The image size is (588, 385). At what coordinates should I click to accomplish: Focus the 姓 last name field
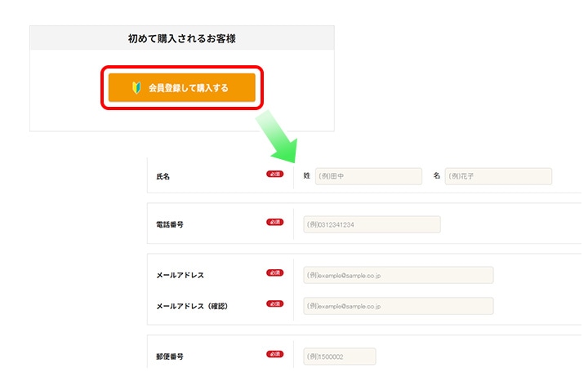[x=368, y=176]
